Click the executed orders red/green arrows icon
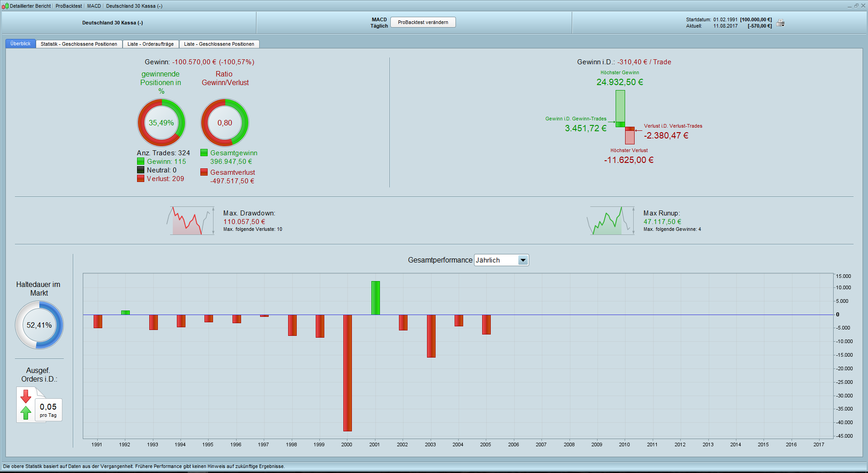Viewport: 868px width, 473px height. 26,405
